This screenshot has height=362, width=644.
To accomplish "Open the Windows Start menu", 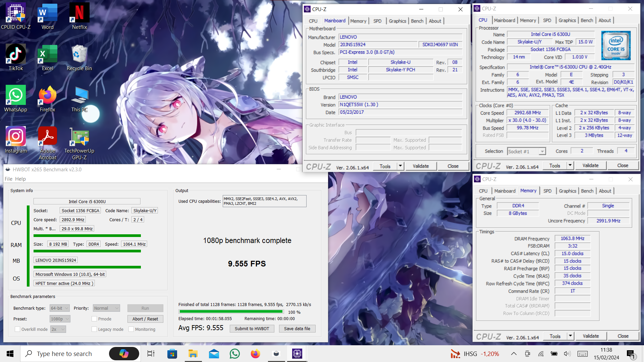I will (10, 354).
